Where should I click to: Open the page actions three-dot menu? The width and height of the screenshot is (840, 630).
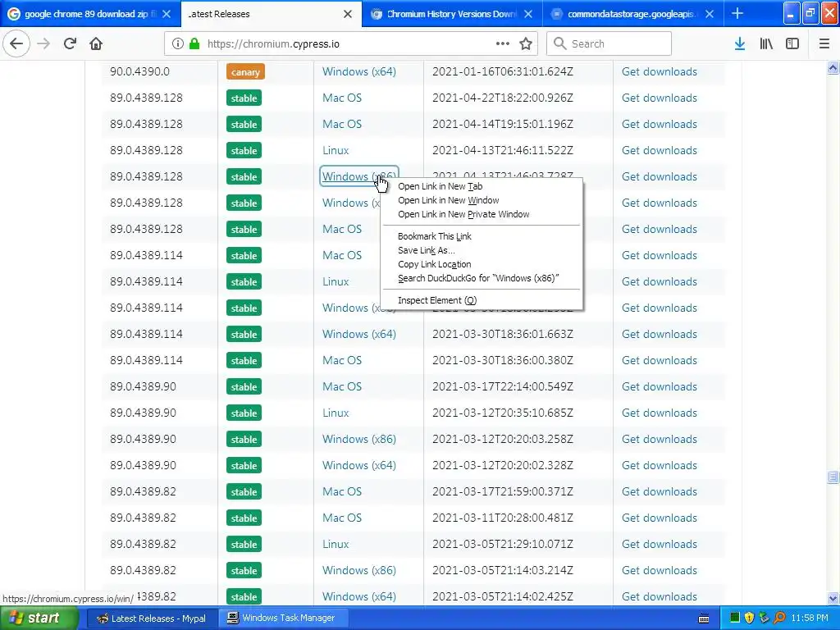point(503,43)
